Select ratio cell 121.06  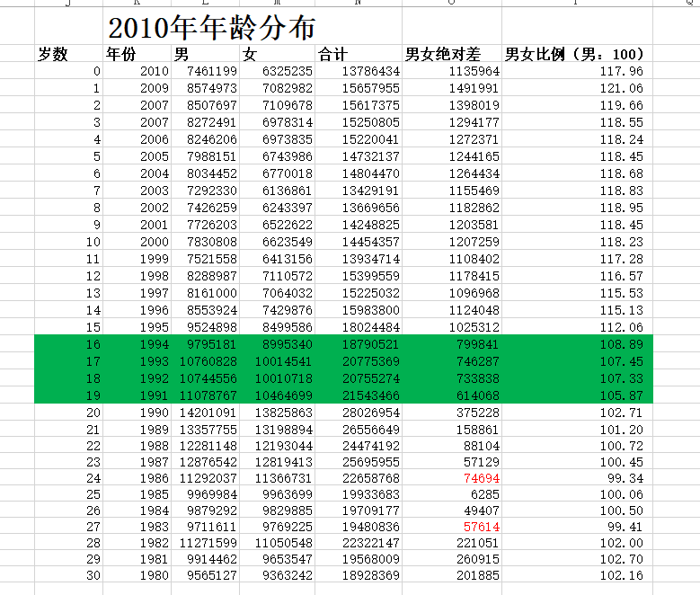click(x=622, y=88)
